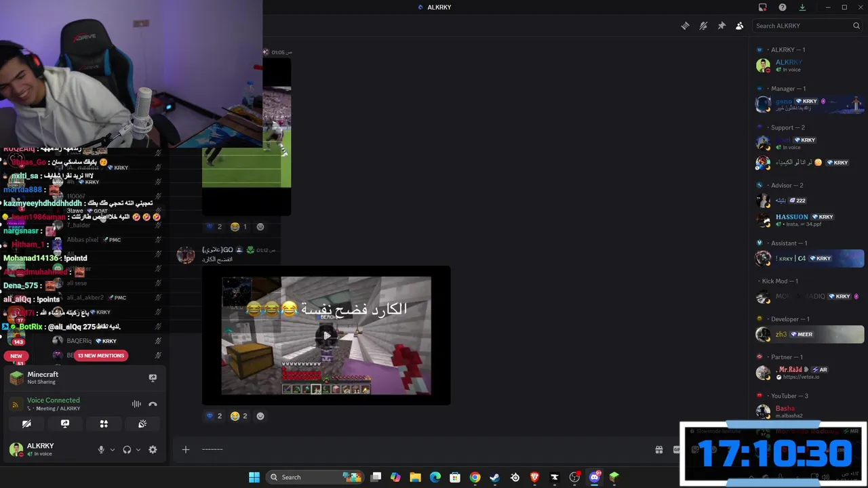Toggle channel notification mute bell
The image size is (868, 488).
703,26
